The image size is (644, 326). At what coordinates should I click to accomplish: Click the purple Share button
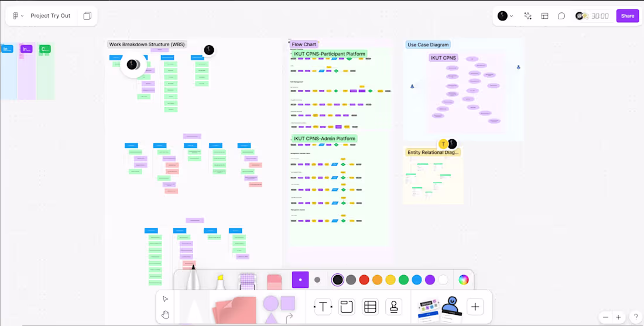(628, 16)
